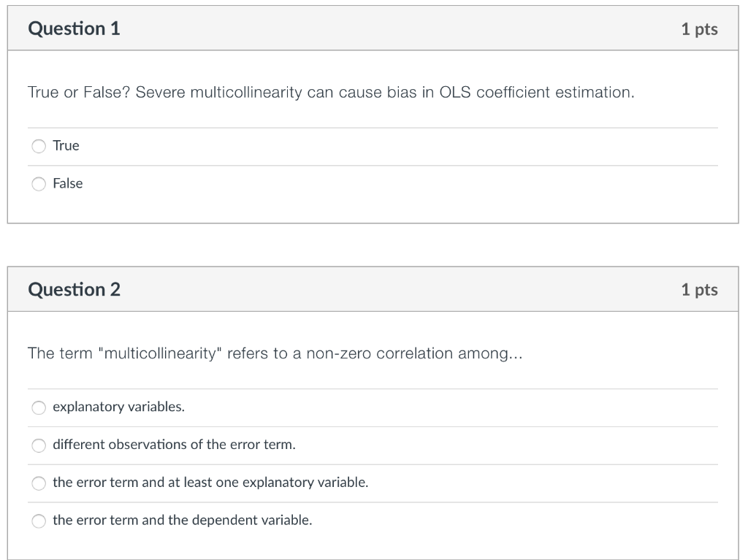Click the "True" answer label text
Screen dimensions: 748x560
[x=66, y=146]
